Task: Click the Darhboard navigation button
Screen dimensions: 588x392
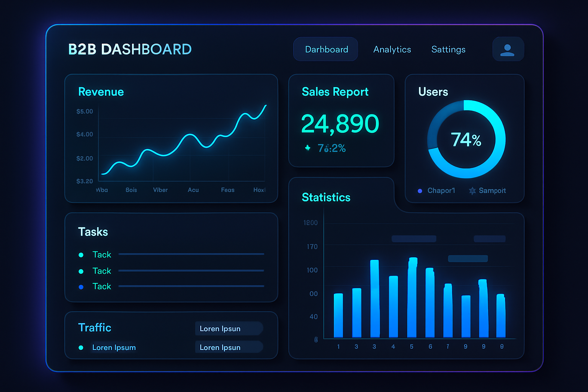Action: click(325, 49)
